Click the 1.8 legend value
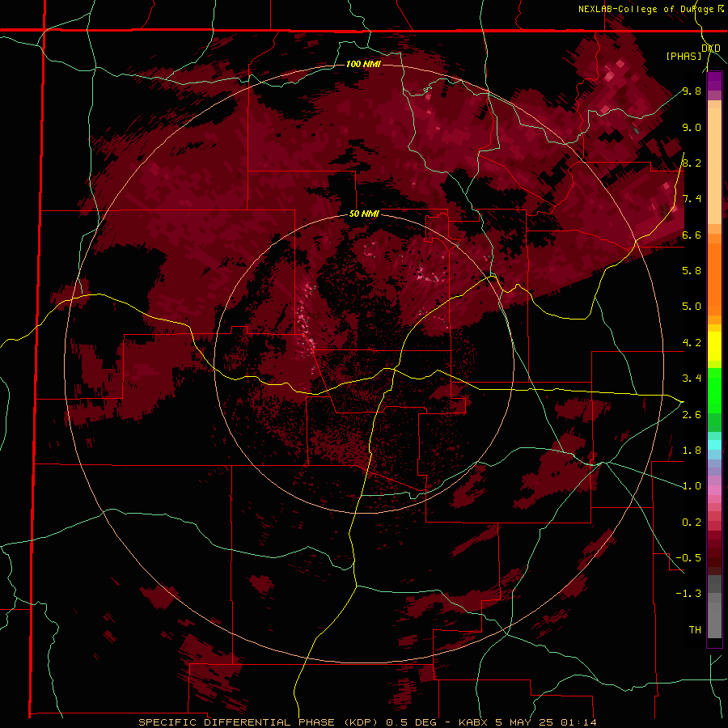The height and width of the screenshot is (728, 728). (x=692, y=450)
